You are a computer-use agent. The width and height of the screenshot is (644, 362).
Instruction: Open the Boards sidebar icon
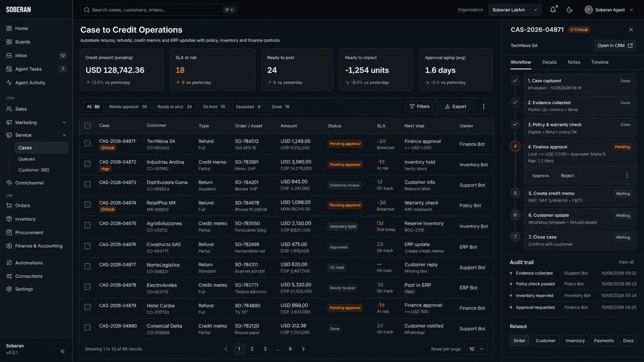point(9,42)
